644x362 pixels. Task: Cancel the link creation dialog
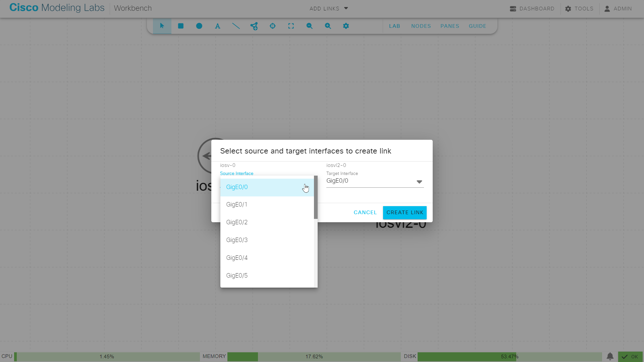(x=365, y=213)
